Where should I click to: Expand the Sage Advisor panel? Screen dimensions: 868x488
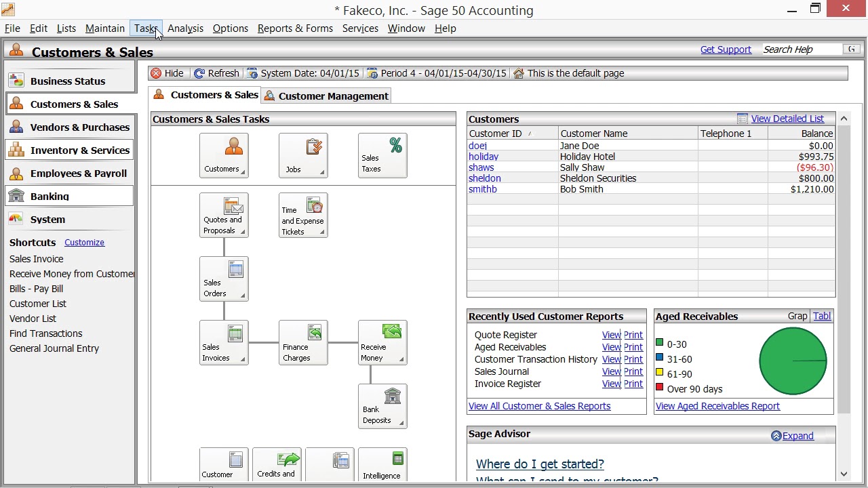[x=792, y=436]
